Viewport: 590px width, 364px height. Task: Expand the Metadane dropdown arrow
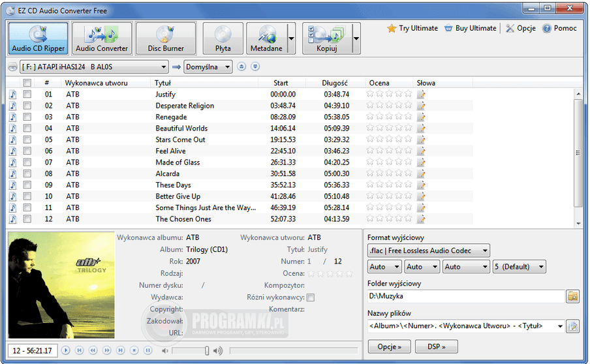click(291, 38)
